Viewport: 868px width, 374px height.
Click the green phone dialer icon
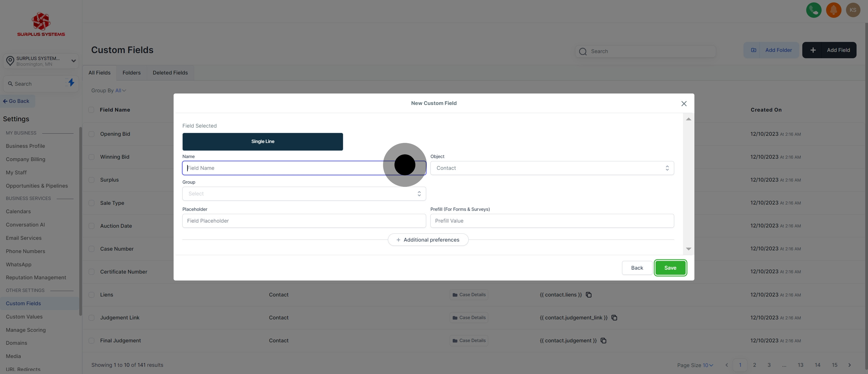click(x=813, y=10)
